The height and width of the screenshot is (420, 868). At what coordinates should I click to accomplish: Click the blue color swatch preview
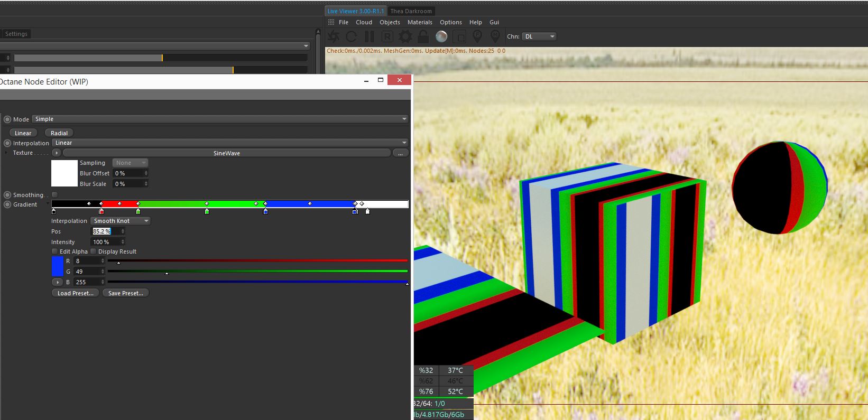(x=58, y=266)
